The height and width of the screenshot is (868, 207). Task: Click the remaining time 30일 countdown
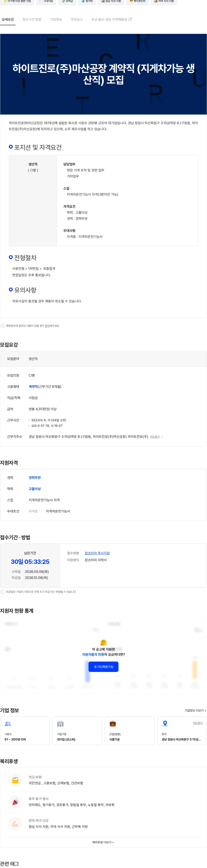30,562
